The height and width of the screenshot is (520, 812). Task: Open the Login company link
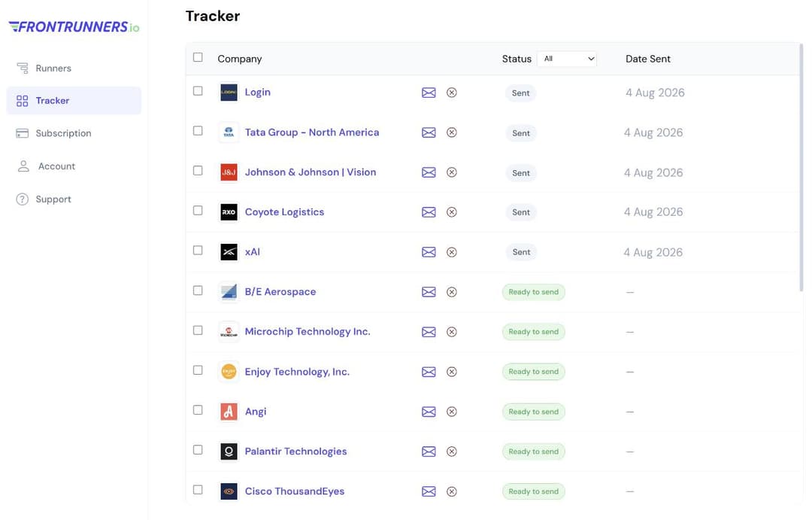[x=257, y=93]
